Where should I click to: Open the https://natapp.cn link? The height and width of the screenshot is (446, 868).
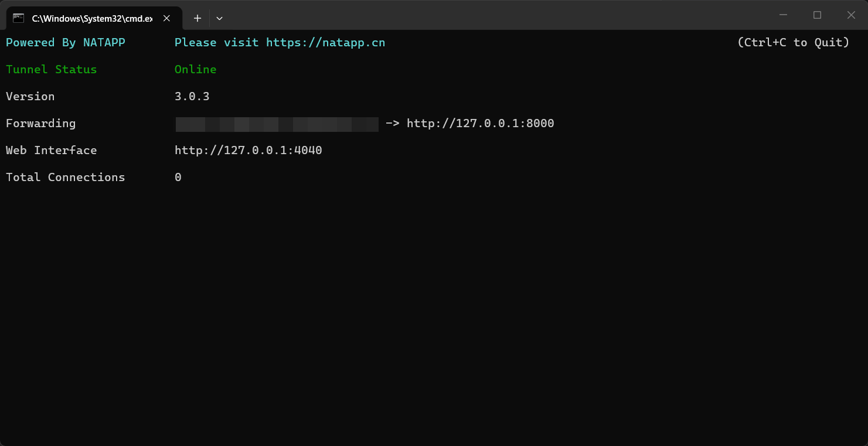click(326, 43)
